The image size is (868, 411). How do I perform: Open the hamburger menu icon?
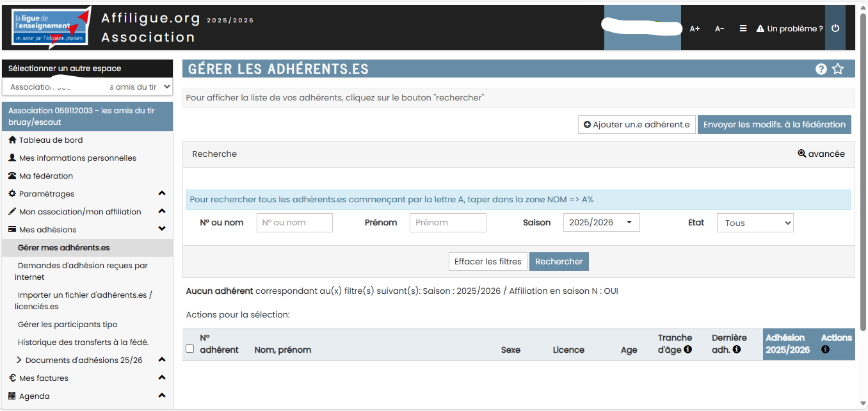coord(743,28)
